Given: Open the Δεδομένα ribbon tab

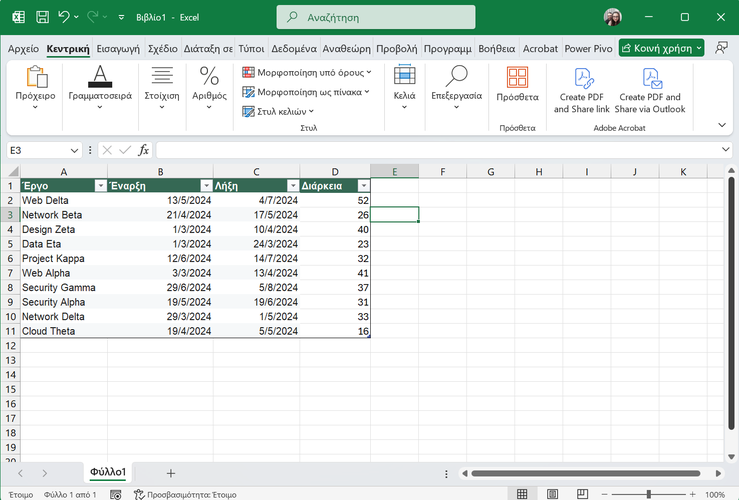Looking at the screenshot, I should [294, 48].
